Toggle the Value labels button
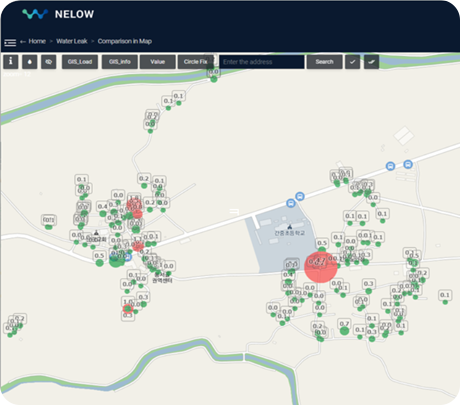This screenshot has height=405, width=460. tap(158, 62)
